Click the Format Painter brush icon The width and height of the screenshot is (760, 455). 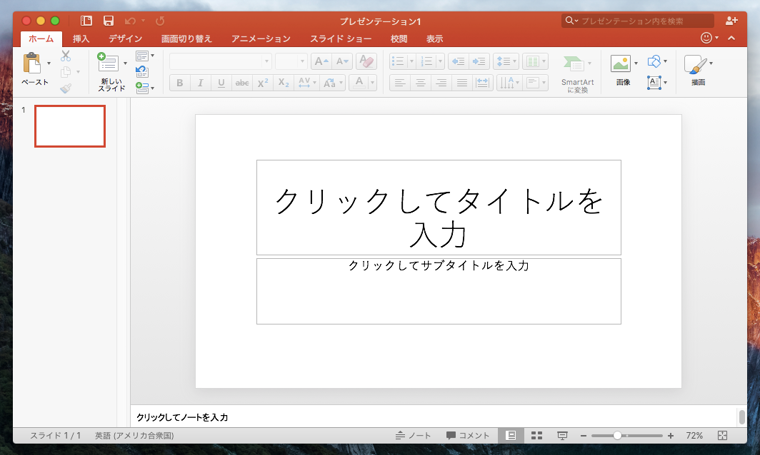[x=66, y=88]
